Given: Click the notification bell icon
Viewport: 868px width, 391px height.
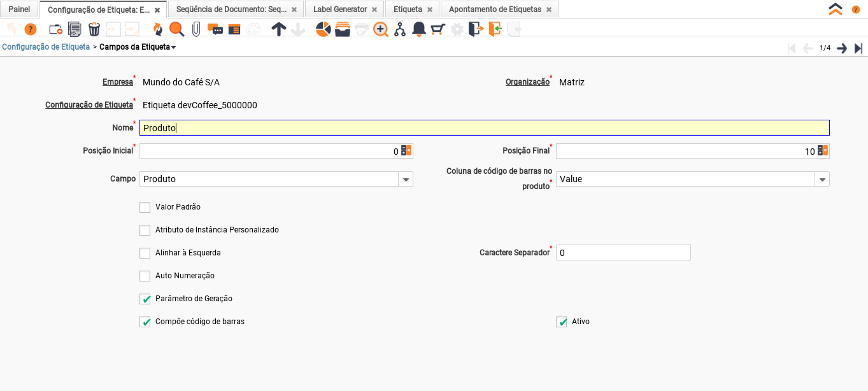Looking at the screenshot, I should pos(418,29).
